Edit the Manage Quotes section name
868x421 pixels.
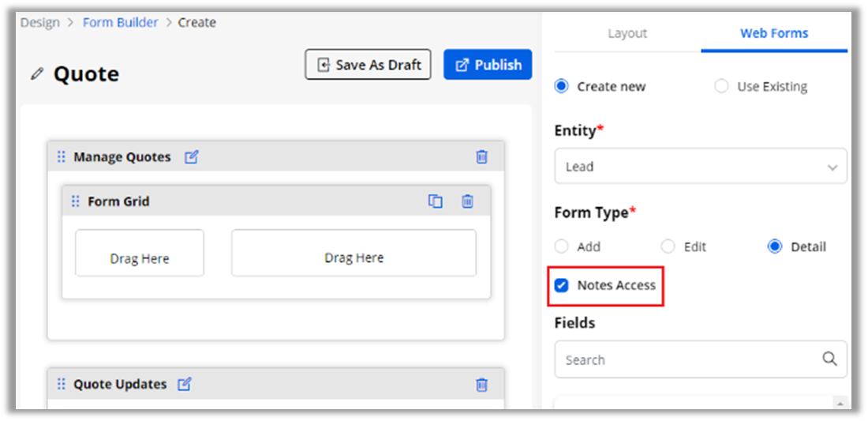191,157
